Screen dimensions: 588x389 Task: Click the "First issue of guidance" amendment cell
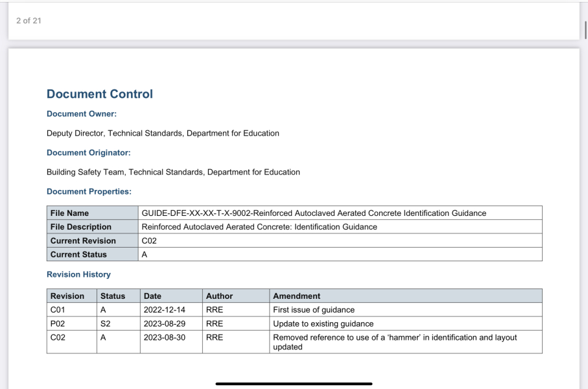314,310
